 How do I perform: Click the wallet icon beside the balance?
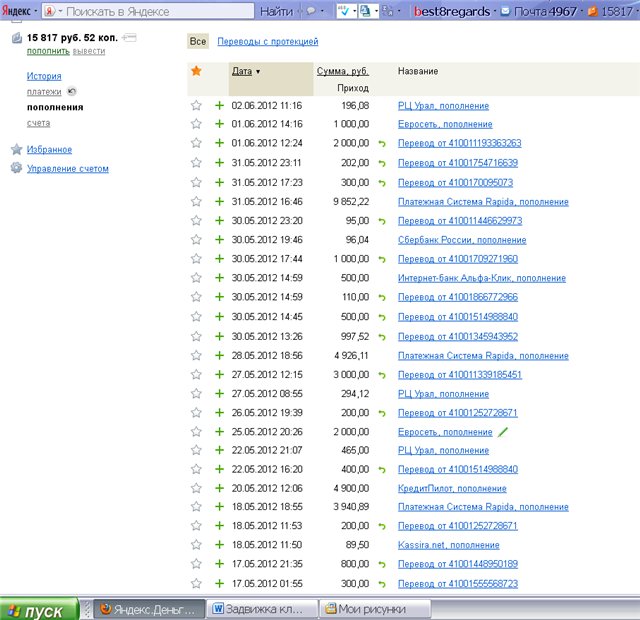tap(17, 38)
